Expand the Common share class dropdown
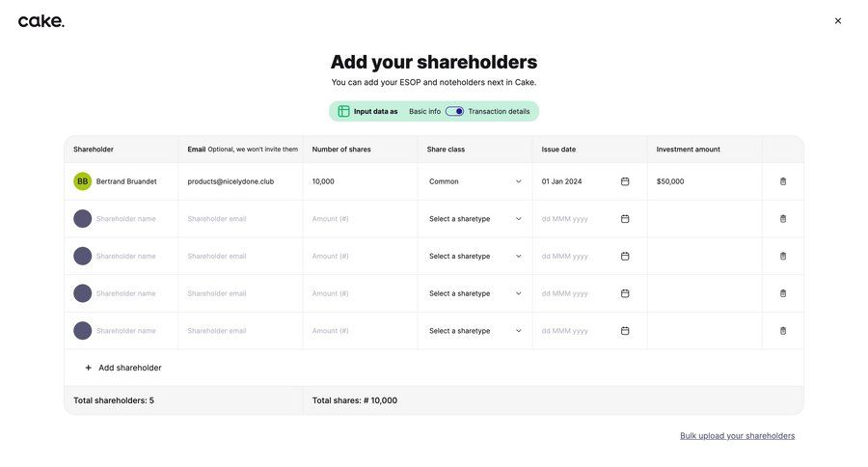868x467 pixels. (x=475, y=181)
